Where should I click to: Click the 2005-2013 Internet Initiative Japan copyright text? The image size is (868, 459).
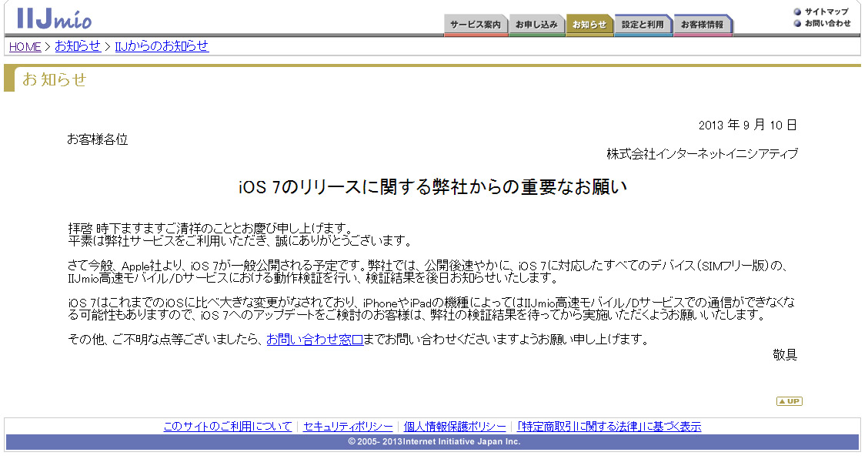[434, 442]
